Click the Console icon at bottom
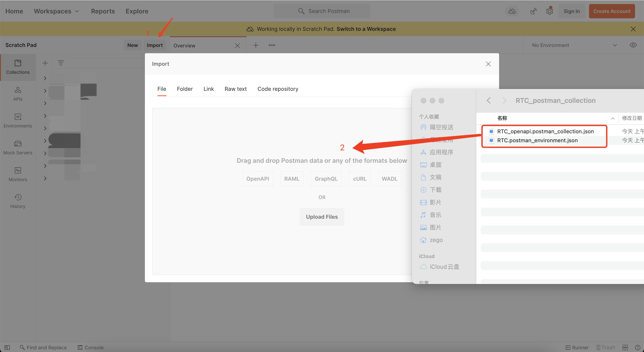Image resolution: width=644 pixels, height=352 pixels. pyautogui.click(x=80, y=347)
